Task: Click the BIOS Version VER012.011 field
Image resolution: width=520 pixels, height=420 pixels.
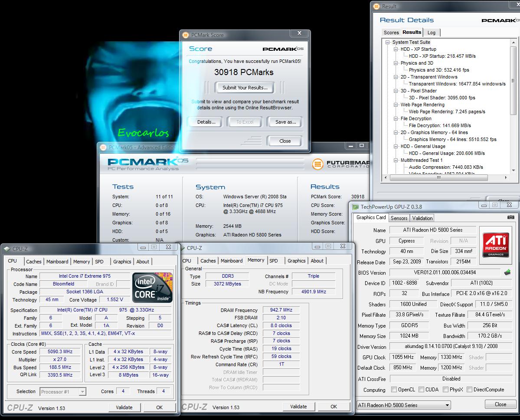Action: click(445, 272)
